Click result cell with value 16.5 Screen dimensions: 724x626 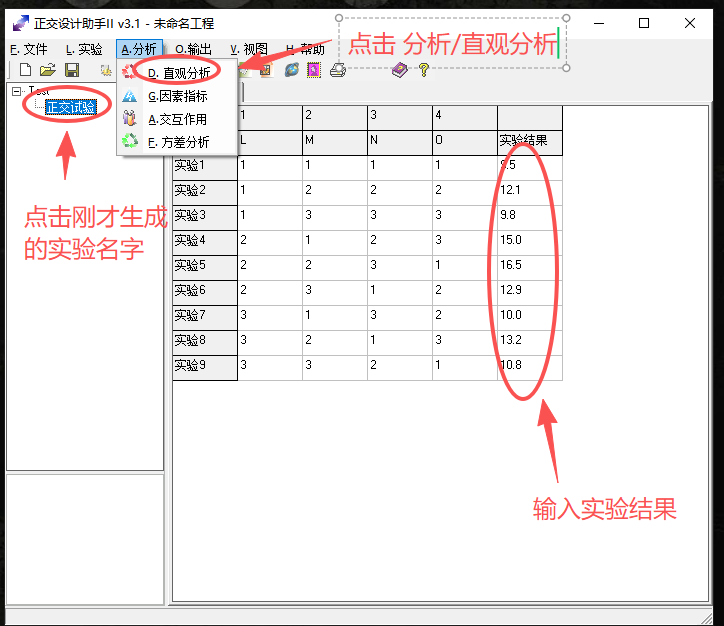(x=529, y=266)
